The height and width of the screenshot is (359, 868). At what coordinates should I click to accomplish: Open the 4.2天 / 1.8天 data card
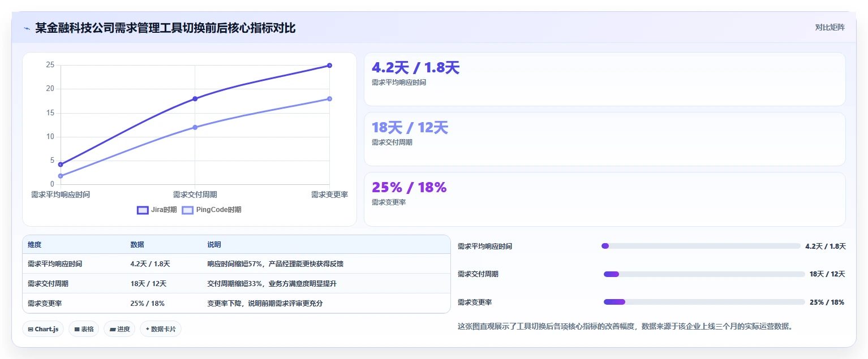point(605,79)
